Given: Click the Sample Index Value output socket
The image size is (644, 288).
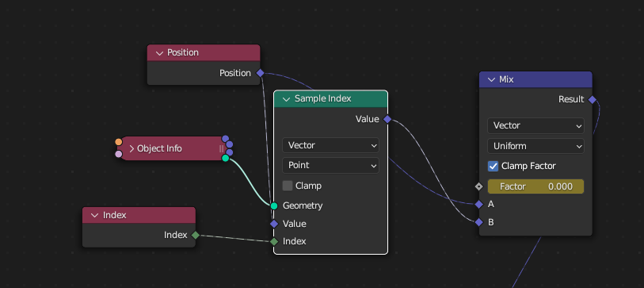Looking at the screenshot, I should point(387,119).
